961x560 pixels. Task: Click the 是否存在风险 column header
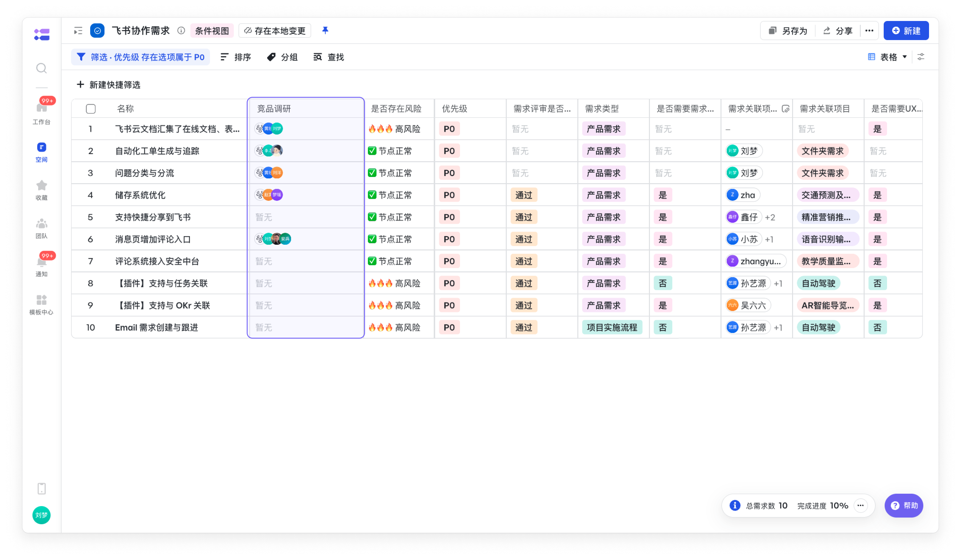[x=397, y=109]
